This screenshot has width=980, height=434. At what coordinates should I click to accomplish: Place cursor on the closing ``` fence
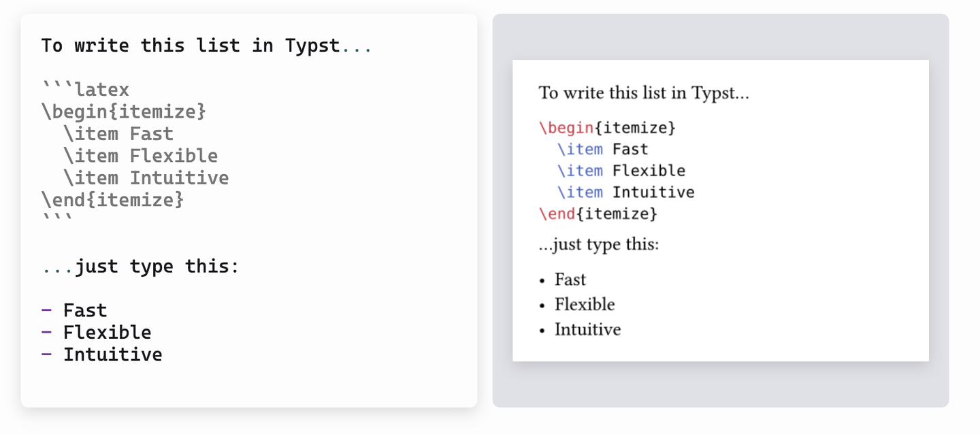(x=57, y=219)
